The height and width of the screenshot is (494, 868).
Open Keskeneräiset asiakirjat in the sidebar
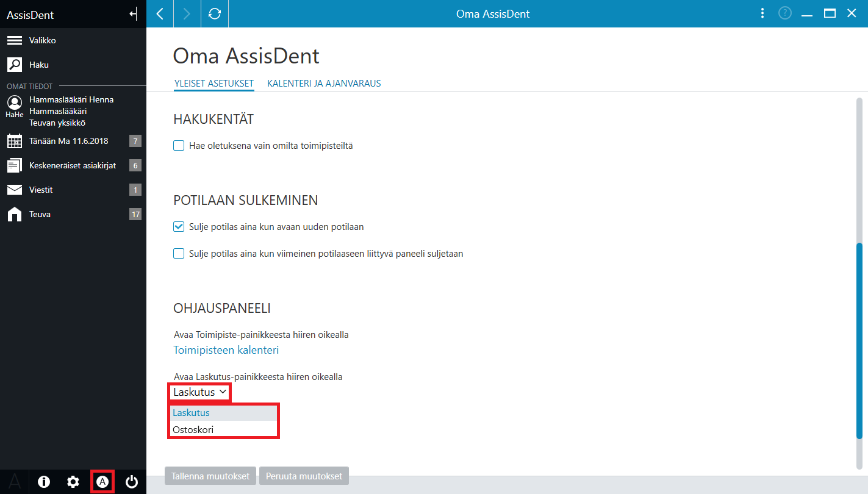tap(73, 165)
